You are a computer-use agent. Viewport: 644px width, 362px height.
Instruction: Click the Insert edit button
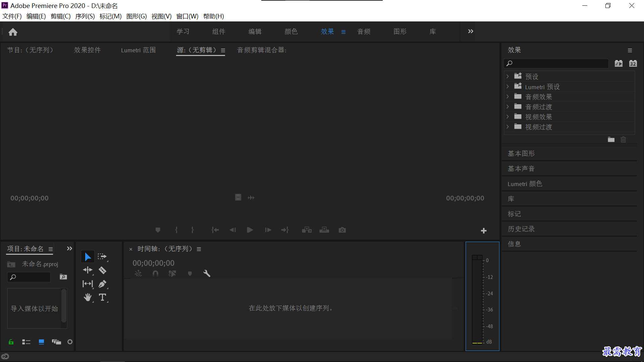point(307,230)
